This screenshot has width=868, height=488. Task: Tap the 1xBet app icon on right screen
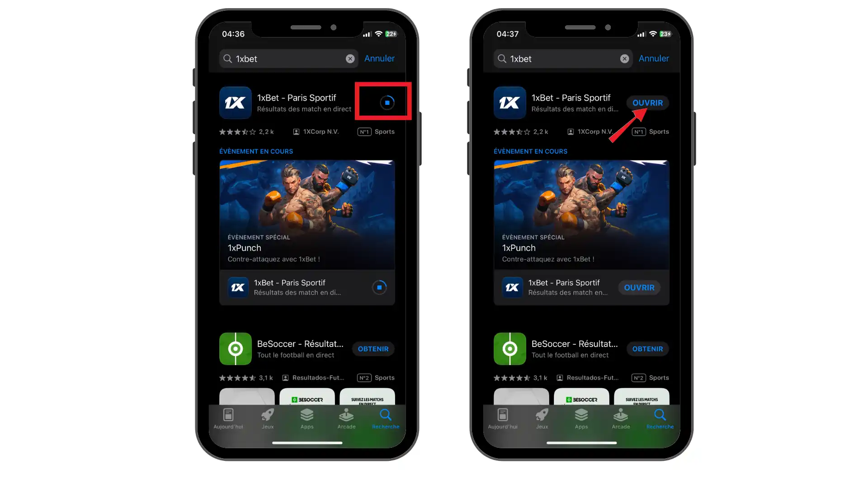[x=510, y=103]
